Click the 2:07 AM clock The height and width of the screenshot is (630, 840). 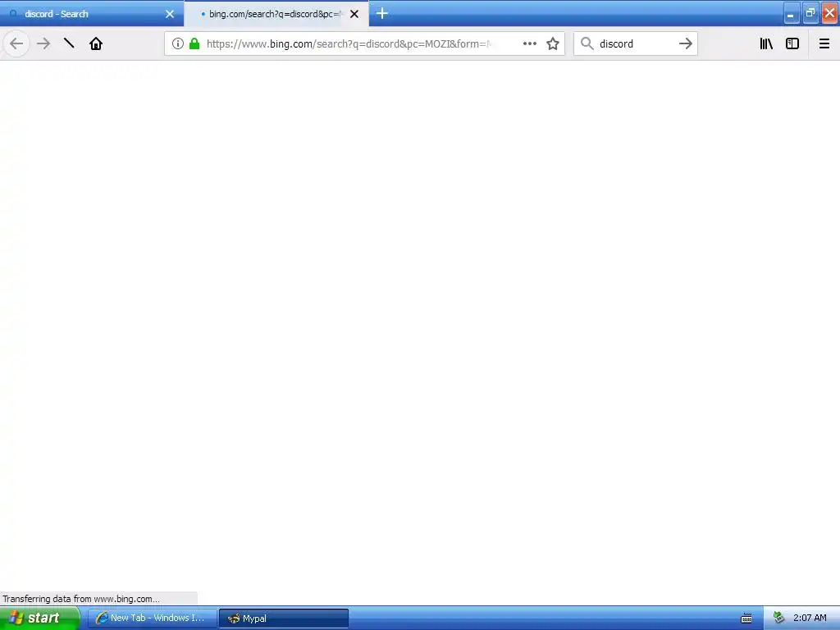point(810,618)
